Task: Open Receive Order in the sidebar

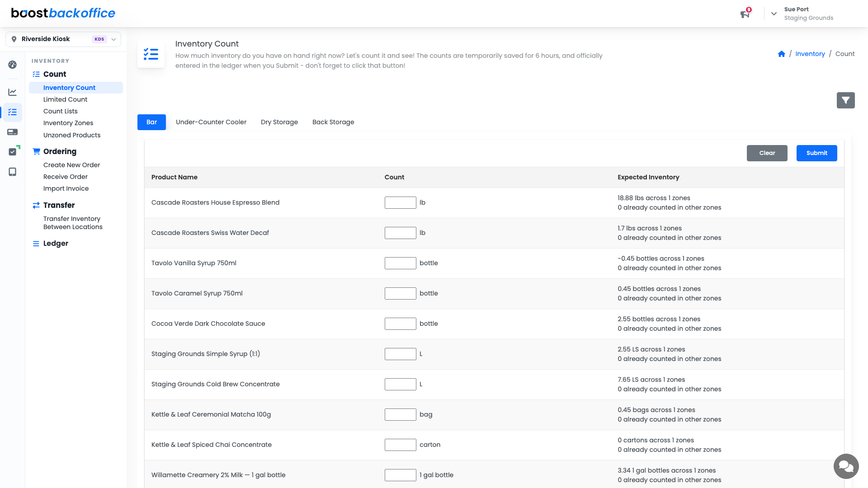Action: 66,177
